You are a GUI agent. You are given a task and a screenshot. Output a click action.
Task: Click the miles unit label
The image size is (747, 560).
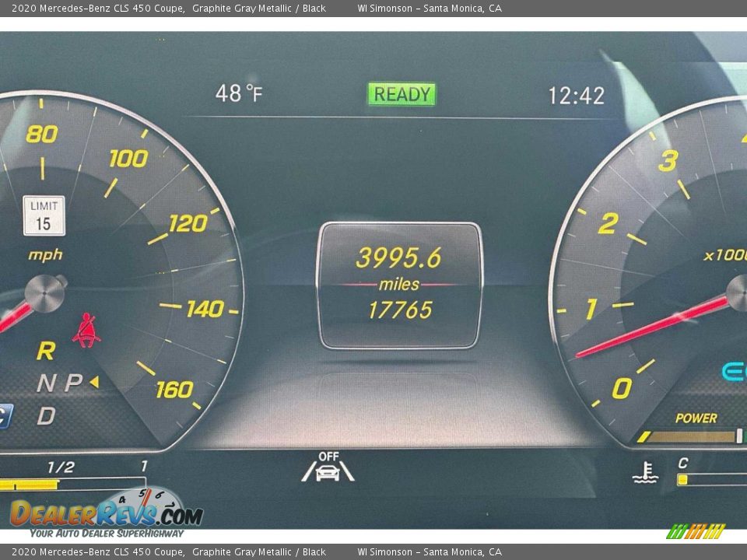coord(398,285)
